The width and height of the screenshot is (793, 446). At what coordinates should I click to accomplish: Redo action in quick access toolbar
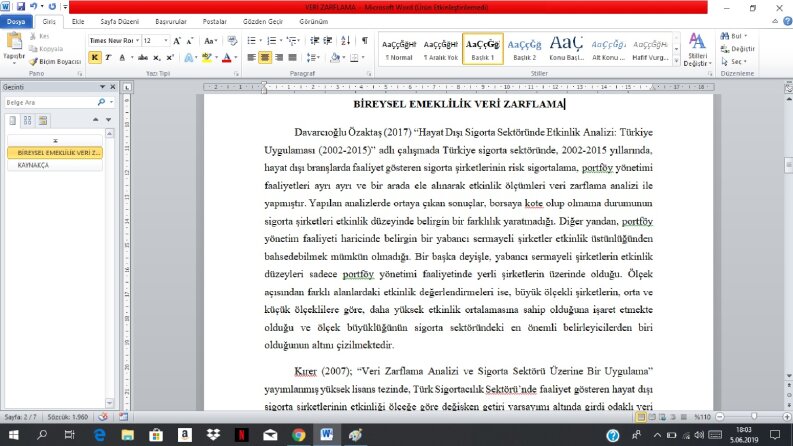(52, 7)
